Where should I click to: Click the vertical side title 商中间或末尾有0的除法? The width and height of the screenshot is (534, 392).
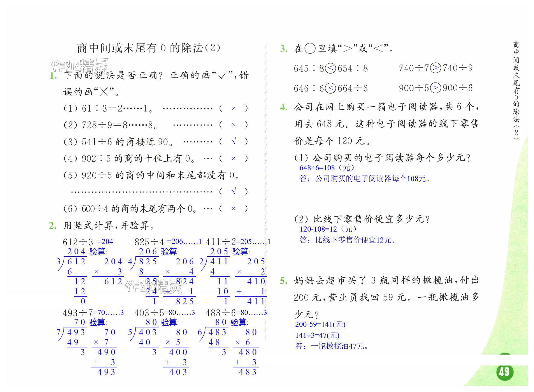516,90
